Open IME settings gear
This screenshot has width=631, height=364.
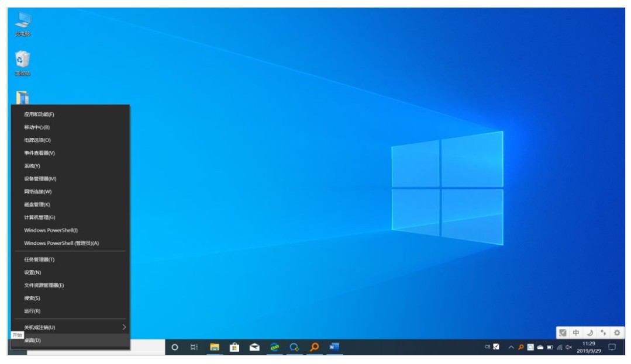(x=616, y=332)
